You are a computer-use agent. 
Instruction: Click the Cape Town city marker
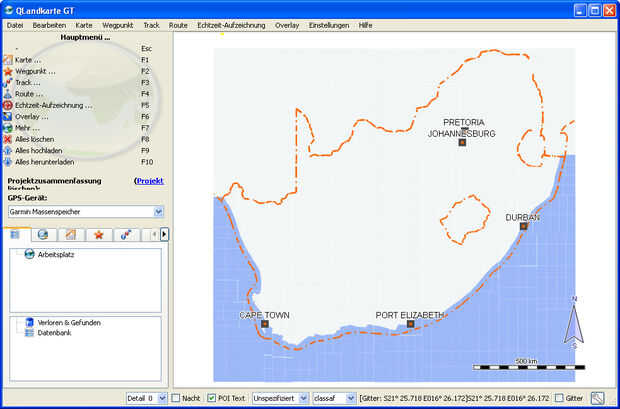(x=265, y=324)
